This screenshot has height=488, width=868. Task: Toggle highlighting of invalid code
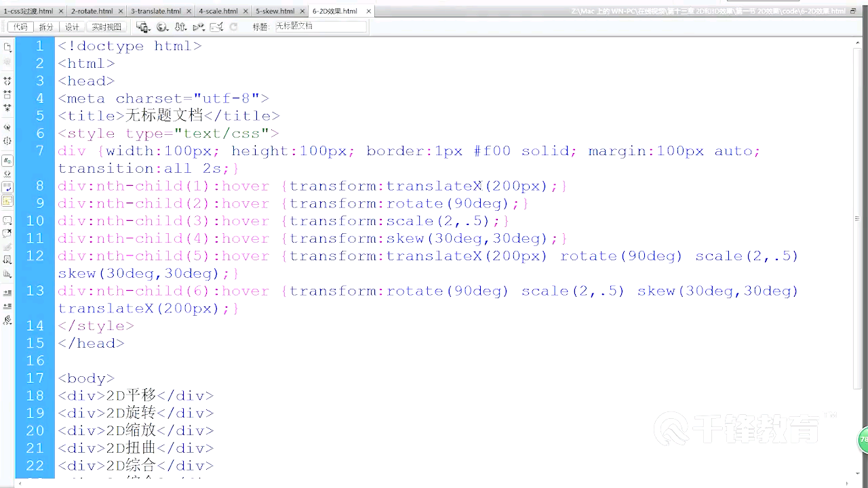pyautogui.click(x=7, y=174)
